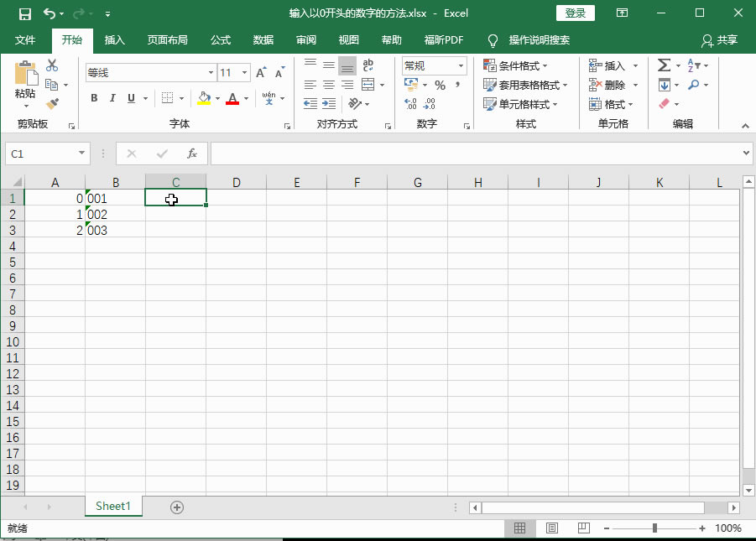Switch to the 插入 ribbon tab
756x541 pixels.
coord(114,39)
